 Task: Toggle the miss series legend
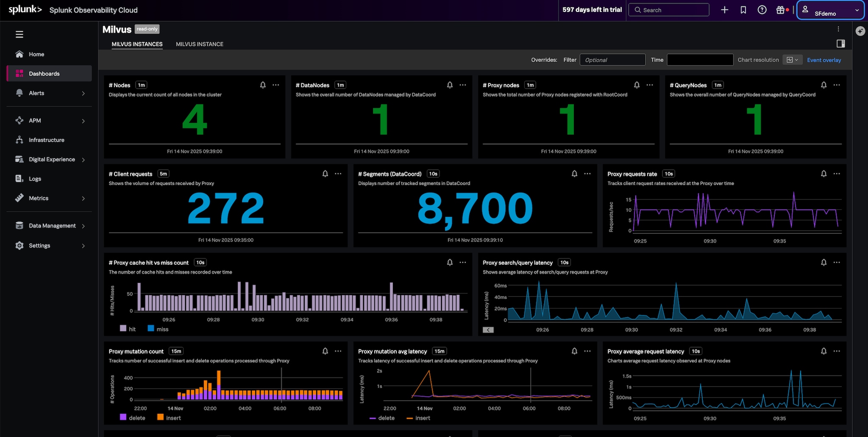pyautogui.click(x=158, y=329)
